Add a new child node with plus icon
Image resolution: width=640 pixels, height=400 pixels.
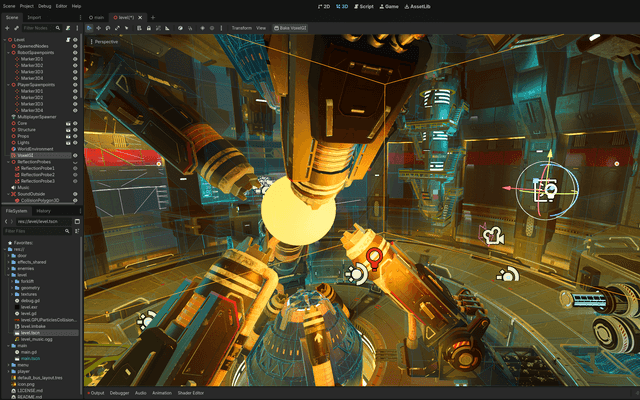pos(7,28)
